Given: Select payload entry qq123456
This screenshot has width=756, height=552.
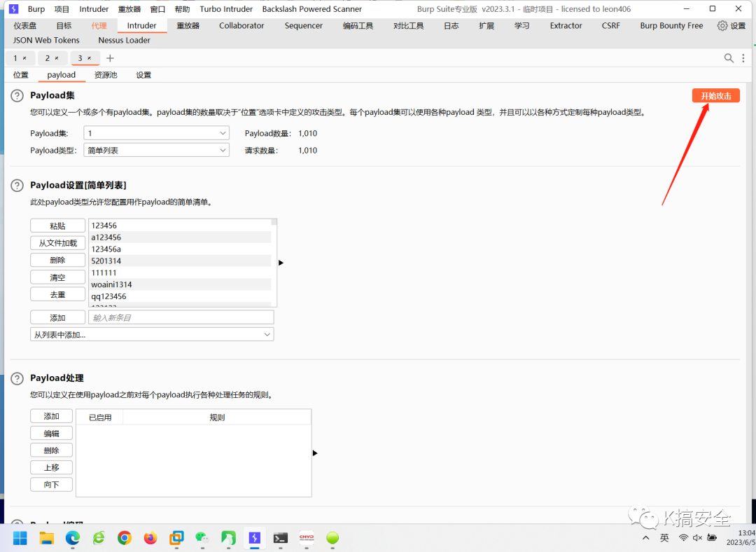Looking at the screenshot, I should [x=181, y=296].
